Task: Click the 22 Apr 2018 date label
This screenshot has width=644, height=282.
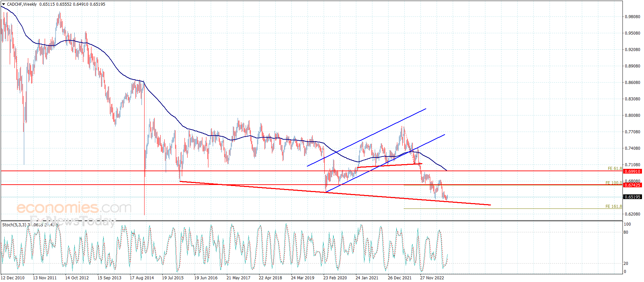Action: tap(270, 278)
